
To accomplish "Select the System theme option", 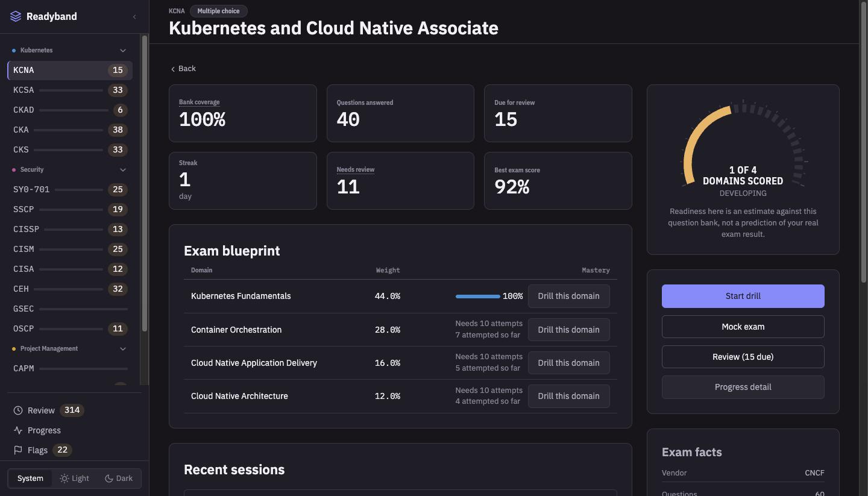I will click(x=30, y=479).
